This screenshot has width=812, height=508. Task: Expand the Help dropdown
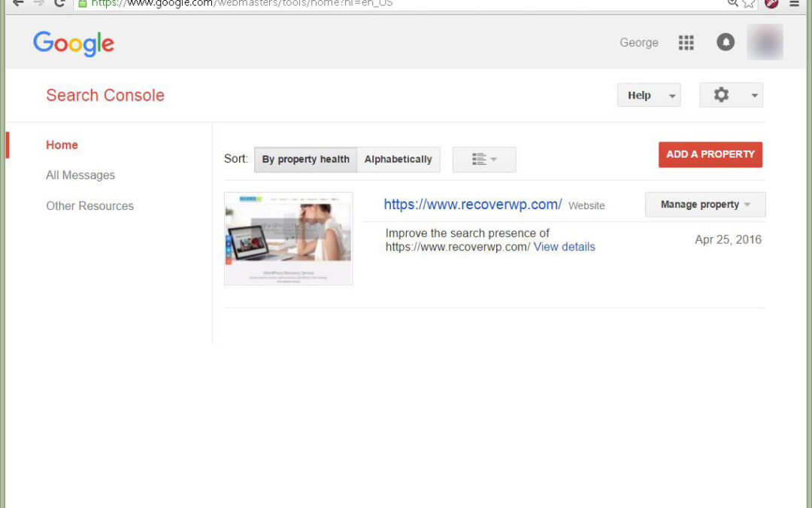[648, 96]
